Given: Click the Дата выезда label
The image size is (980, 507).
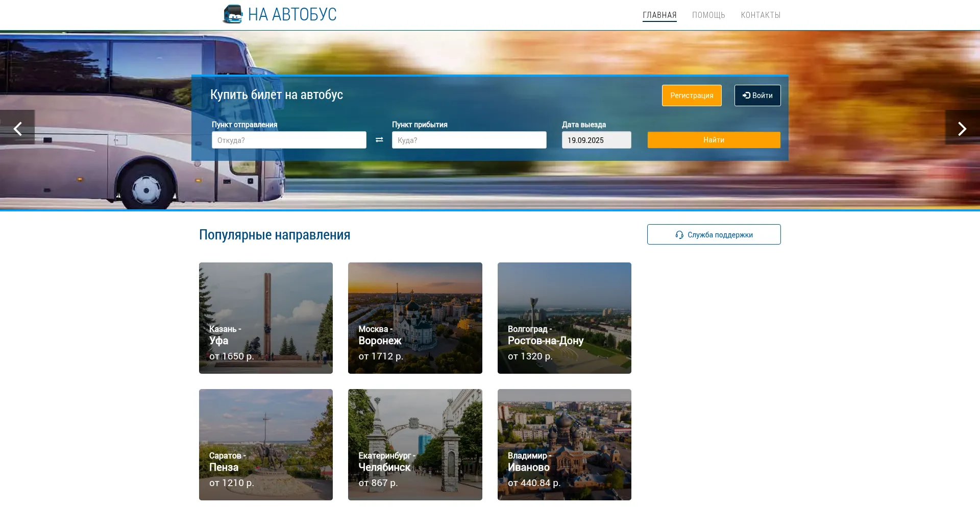Looking at the screenshot, I should (584, 125).
